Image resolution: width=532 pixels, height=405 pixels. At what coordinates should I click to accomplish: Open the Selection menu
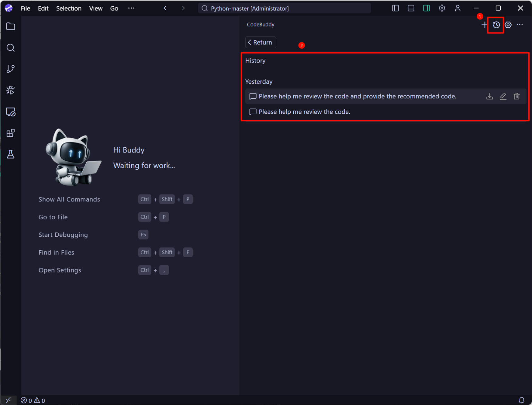click(x=69, y=8)
